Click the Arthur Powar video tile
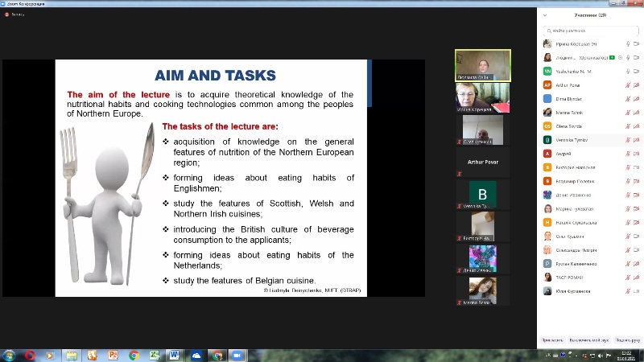 [483, 162]
